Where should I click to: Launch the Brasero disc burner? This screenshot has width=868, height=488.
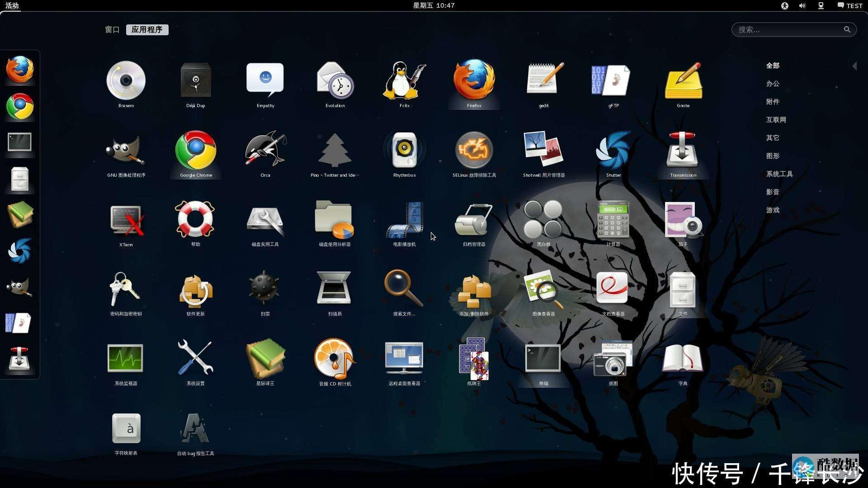pos(126,84)
